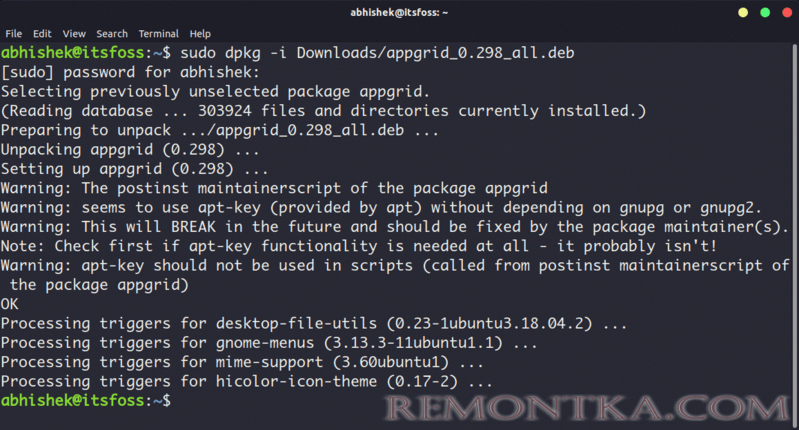Open the File menu
Viewport: 799px width, 430px height.
(x=14, y=34)
